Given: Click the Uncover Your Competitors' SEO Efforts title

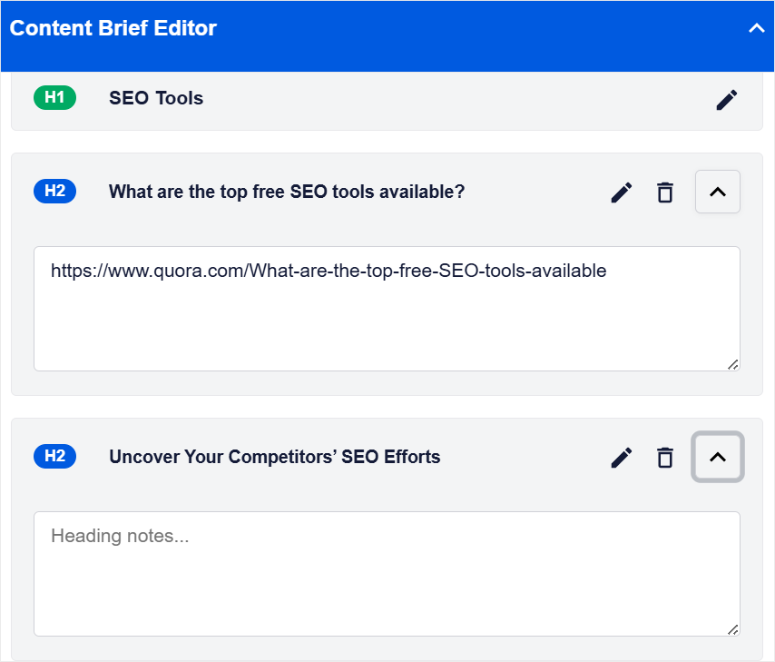Looking at the screenshot, I should pyautogui.click(x=274, y=457).
